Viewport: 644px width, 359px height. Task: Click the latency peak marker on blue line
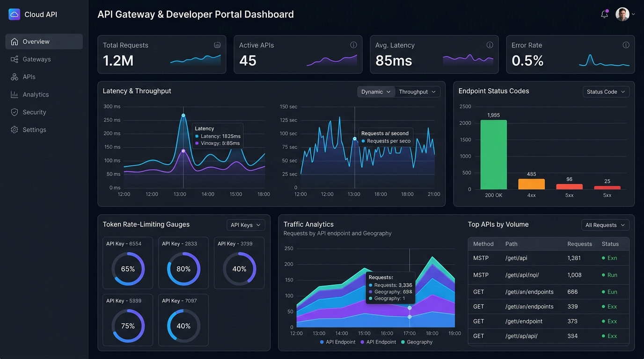[x=183, y=115]
